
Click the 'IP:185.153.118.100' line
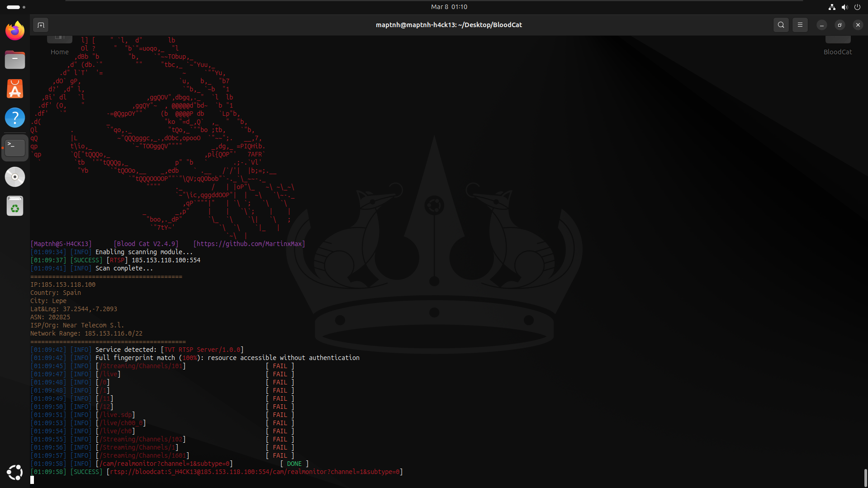(63, 284)
